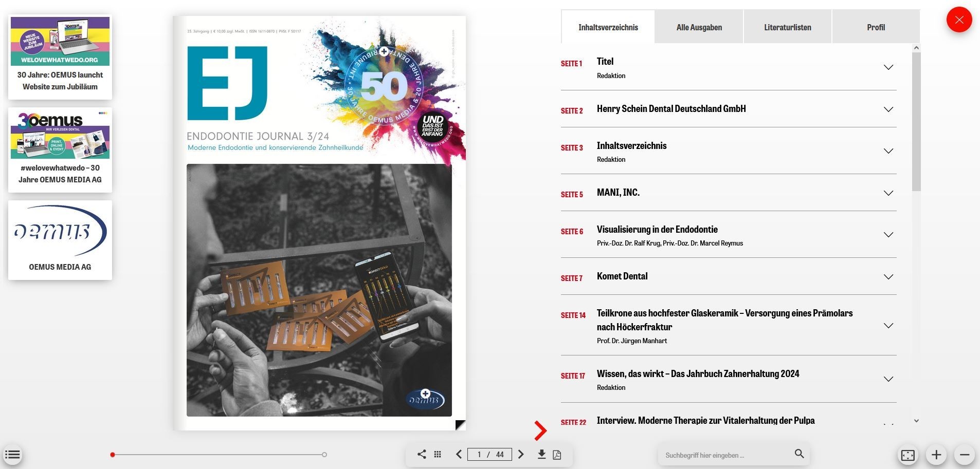Expand the Komet Dental entry chevron
Screen dimensions: 980x469
point(888,277)
